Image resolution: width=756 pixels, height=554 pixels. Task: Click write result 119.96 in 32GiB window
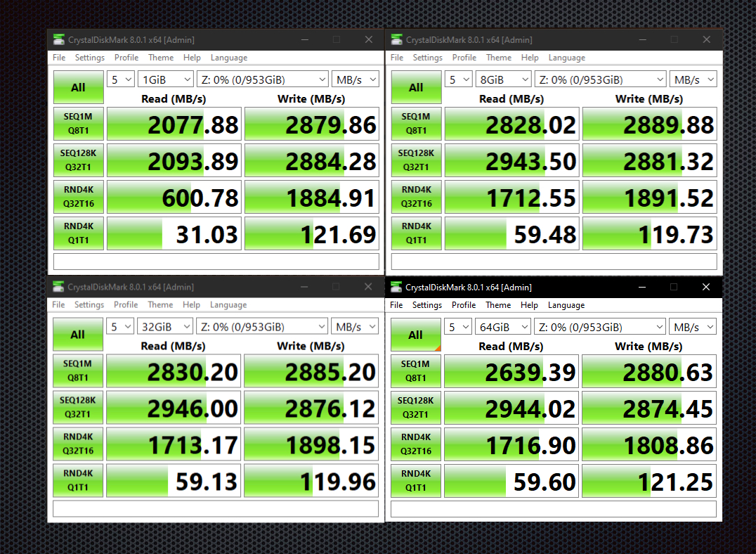(311, 481)
